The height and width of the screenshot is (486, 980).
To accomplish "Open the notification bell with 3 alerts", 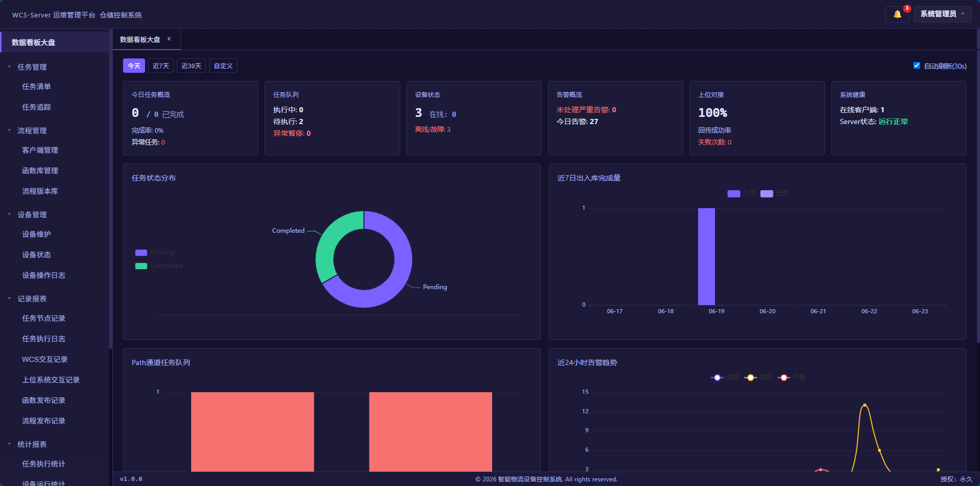I will [897, 14].
